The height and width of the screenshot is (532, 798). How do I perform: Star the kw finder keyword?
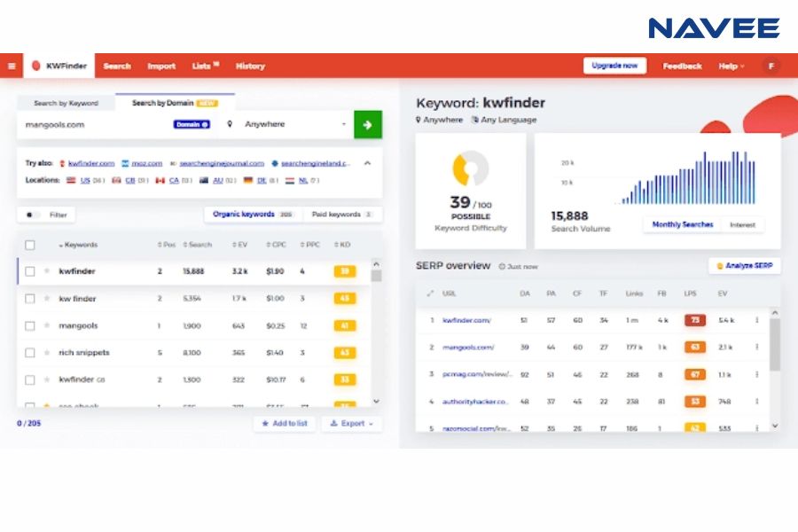pos(47,298)
